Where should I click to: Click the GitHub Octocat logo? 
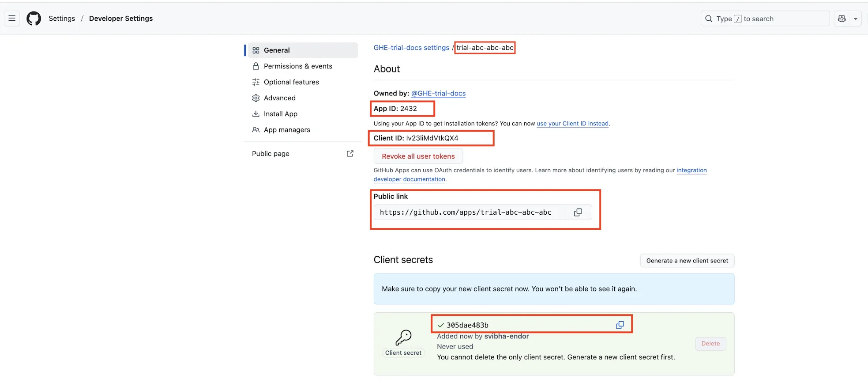point(34,19)
